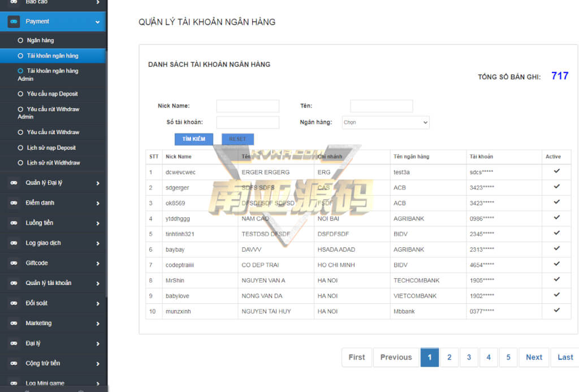Click the Điểm danh sidebar icon
The image size is (579, 392).
click(14, 203)
